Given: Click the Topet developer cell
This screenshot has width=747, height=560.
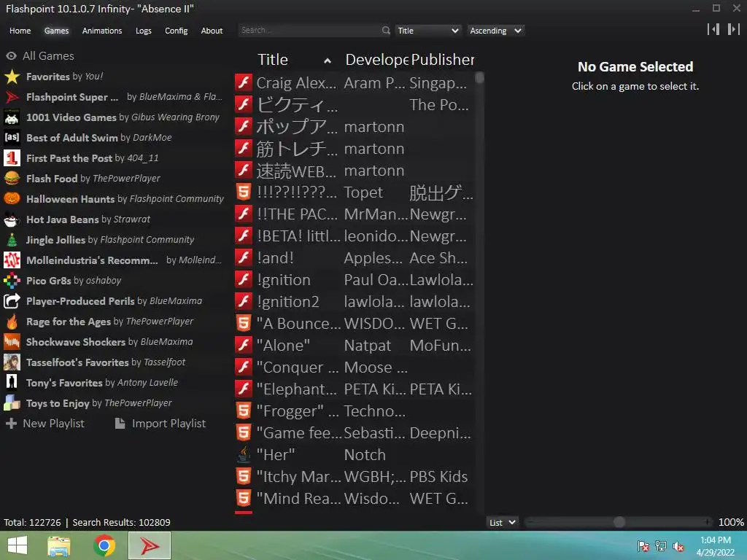Looking at the screenshot, I should click(363, 192).
